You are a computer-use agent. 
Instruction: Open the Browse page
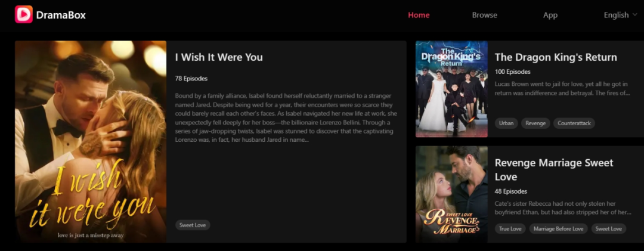485,15
